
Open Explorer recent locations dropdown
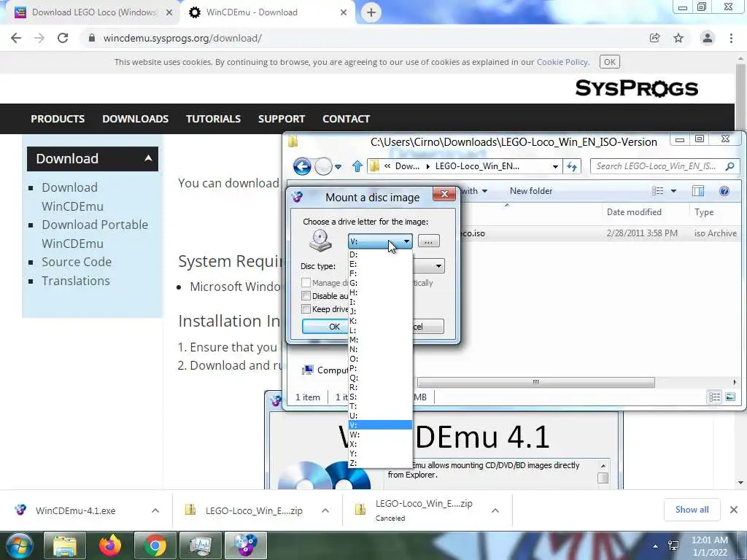[x=338, y=167]
